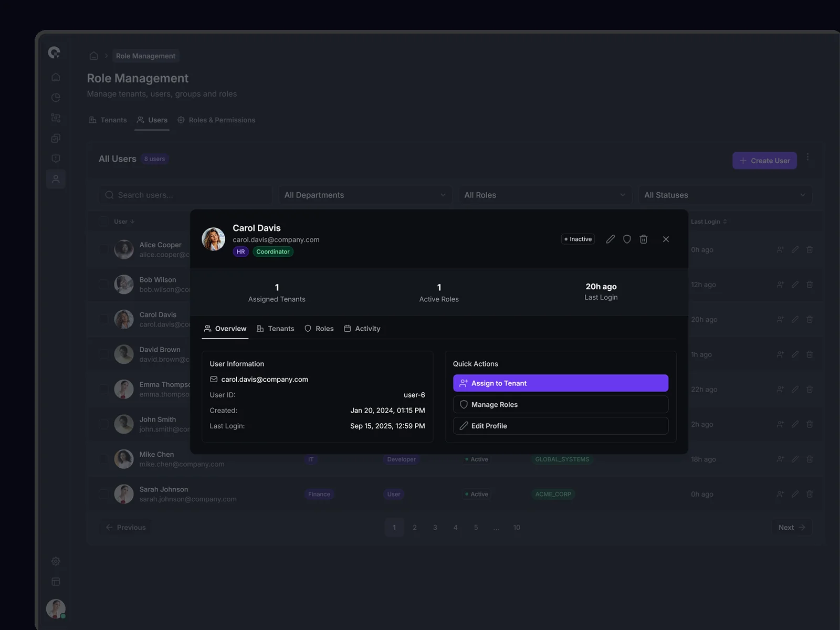Click the Assign to Tenant button
This screenshot has width=840, height=630.
point(560,383)
